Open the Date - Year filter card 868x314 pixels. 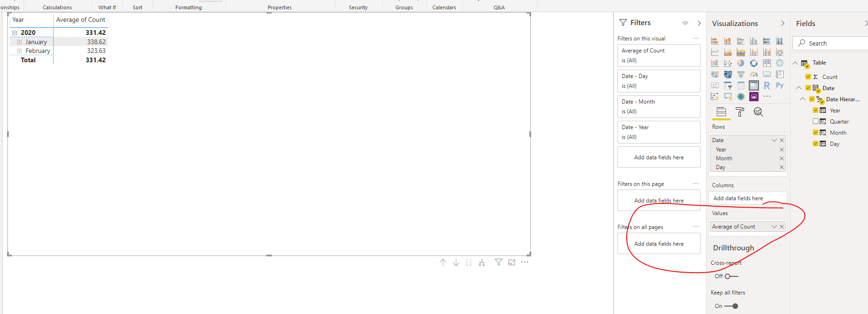pyautogui.click(x=659, y=132)
